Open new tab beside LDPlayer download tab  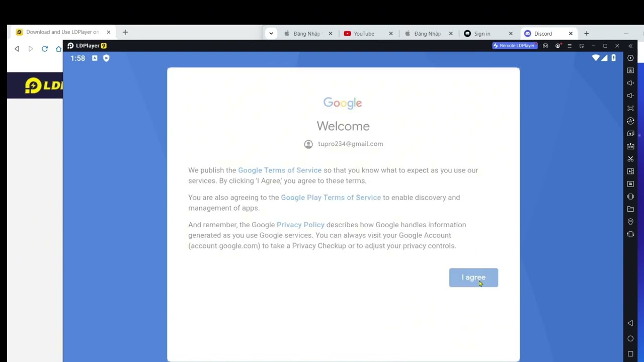click(125, 32)
